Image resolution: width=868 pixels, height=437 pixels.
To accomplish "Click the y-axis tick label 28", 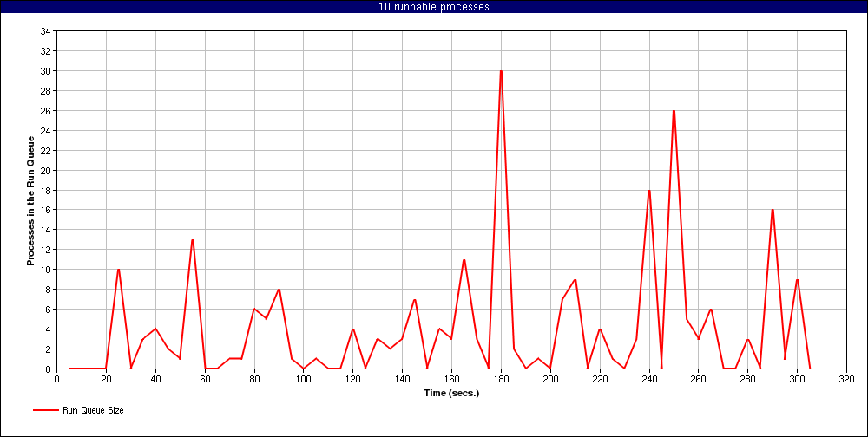I will pyautogui.click(x=46, y=91).
